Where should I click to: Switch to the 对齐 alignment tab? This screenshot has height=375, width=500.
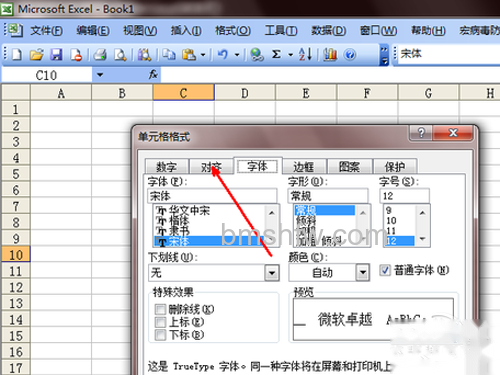211,166
